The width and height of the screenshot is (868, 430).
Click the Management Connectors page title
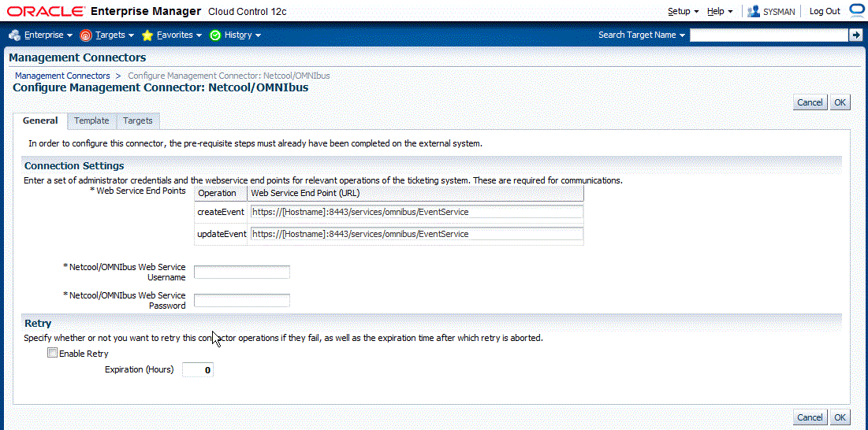pos(77,57)
